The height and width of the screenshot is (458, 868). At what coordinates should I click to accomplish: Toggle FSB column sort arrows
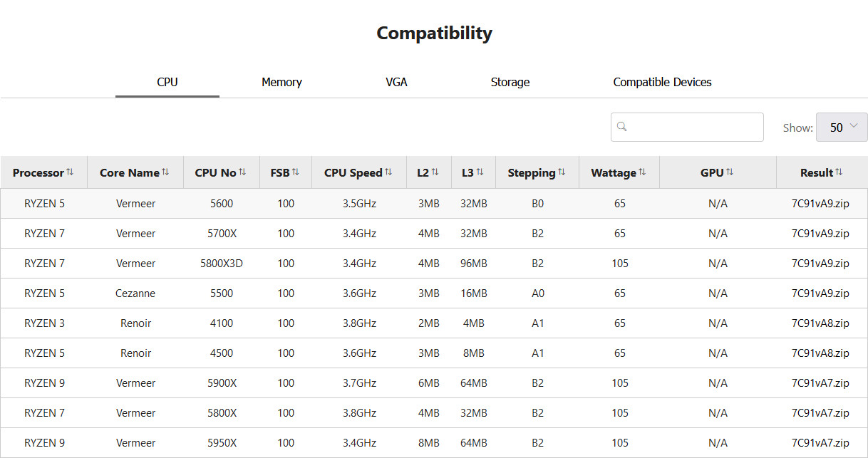[296, 172]
